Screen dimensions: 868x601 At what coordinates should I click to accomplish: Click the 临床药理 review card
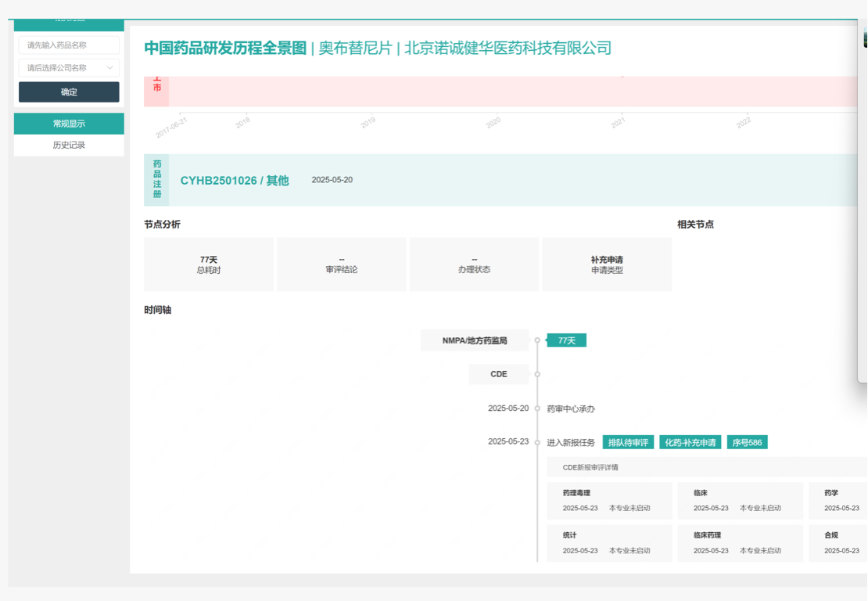pos(740,543)
